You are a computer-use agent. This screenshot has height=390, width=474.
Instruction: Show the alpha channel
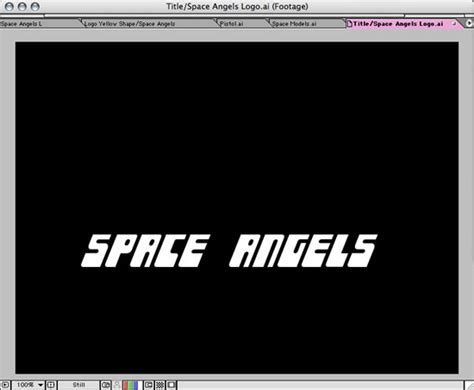click(x=140, y=385)
